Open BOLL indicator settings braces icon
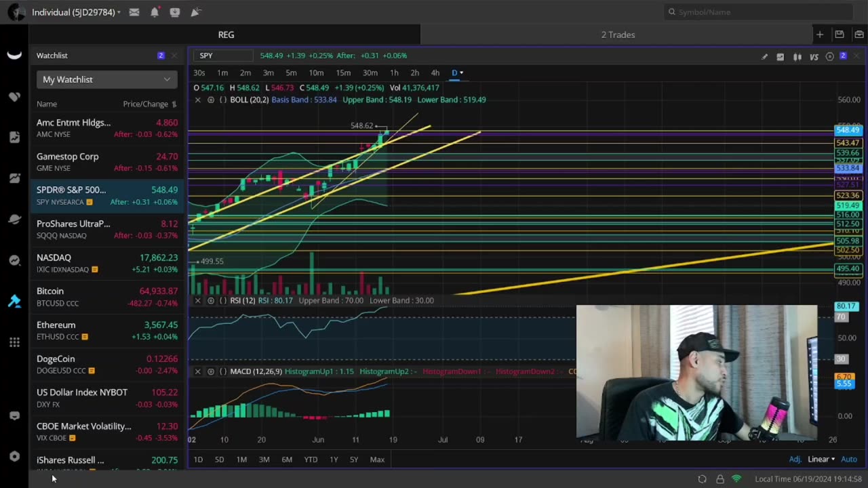This screenshot has height=488, width=868. coord(222,100)
